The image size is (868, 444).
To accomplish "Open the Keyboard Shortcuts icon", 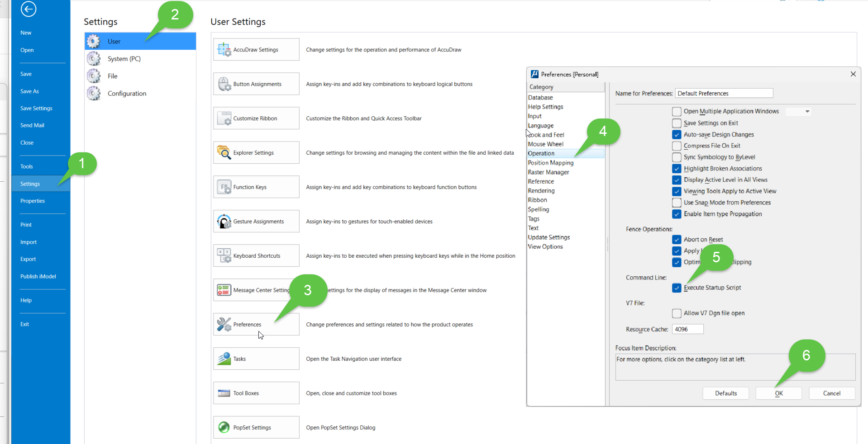I will tap(224, 256).
